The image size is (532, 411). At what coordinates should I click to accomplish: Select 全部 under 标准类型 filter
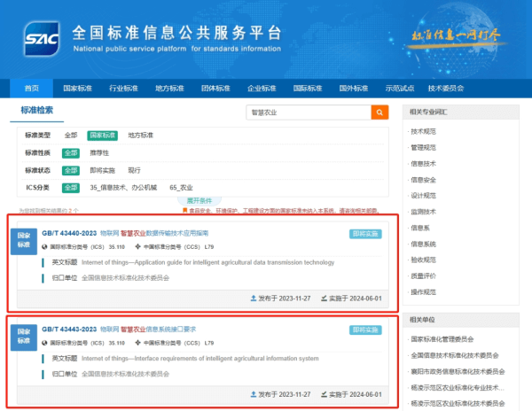[71, 136]
